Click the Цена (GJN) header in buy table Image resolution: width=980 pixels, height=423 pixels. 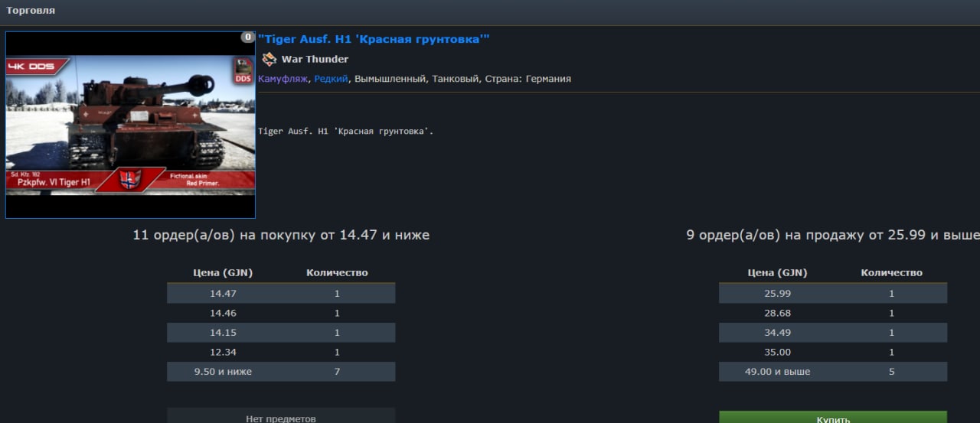point(222,272)
